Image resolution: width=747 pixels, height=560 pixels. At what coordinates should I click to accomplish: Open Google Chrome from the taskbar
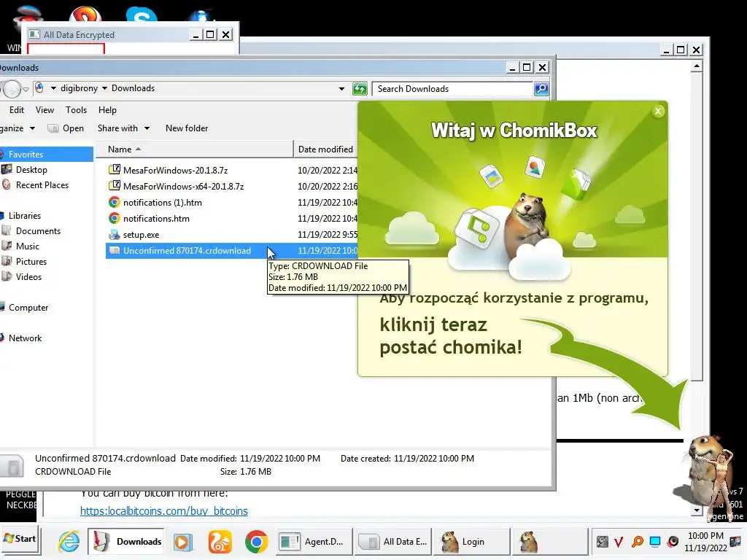256,542
